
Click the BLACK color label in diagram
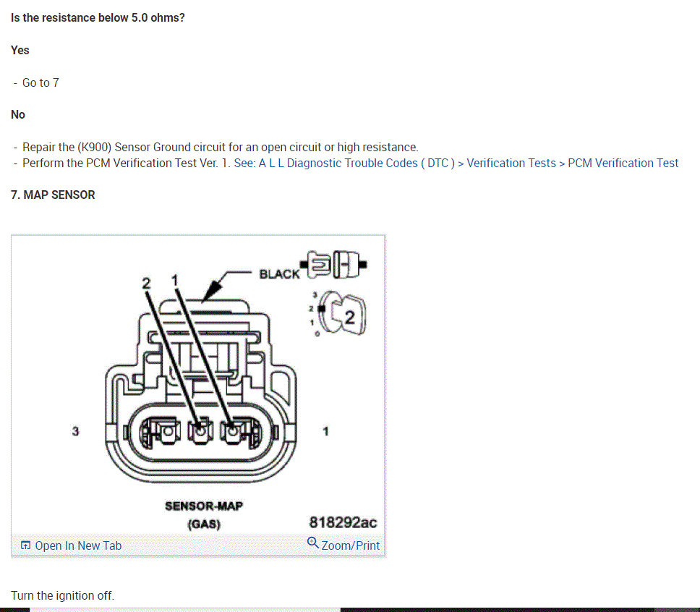pos(279,274)
